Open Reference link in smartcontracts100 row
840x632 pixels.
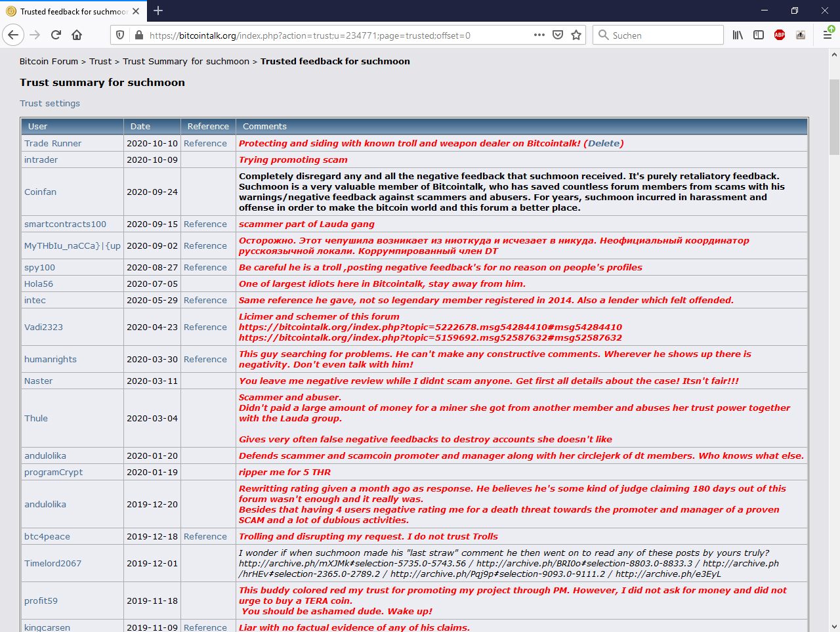(205, 224)
